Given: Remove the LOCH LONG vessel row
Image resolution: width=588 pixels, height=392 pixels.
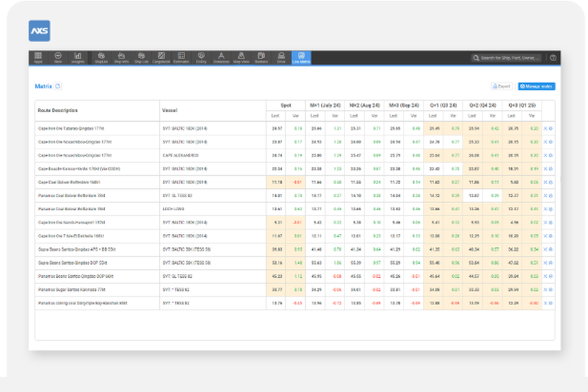Looking at the screenshot, I should click(x=546, y=209).
